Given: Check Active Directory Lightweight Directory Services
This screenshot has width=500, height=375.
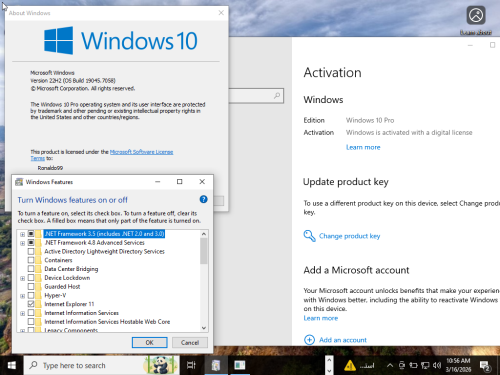Looking at the screenshot, I should [31, 251].
